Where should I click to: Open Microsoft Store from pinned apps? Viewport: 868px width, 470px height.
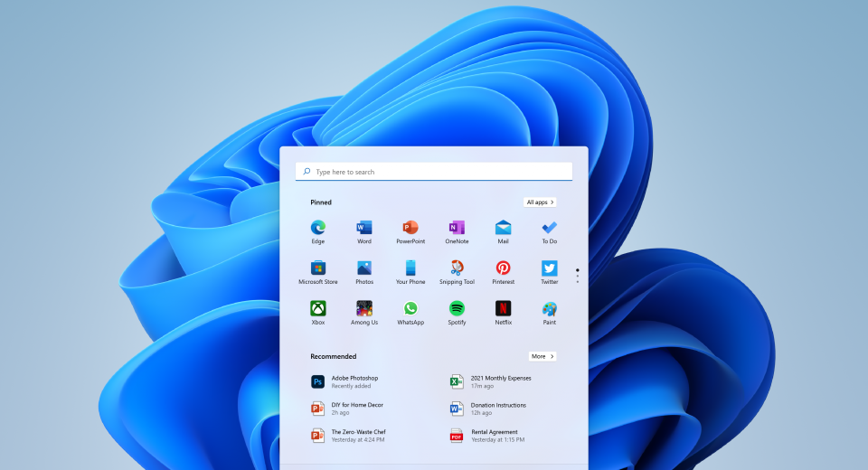[318, 268]
